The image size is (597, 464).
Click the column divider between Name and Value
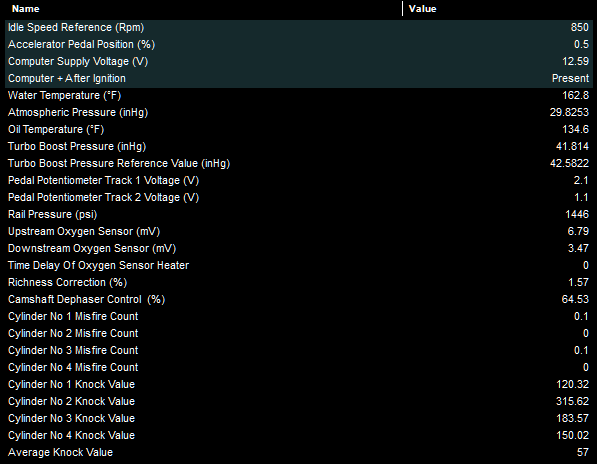tap(402, 9)
